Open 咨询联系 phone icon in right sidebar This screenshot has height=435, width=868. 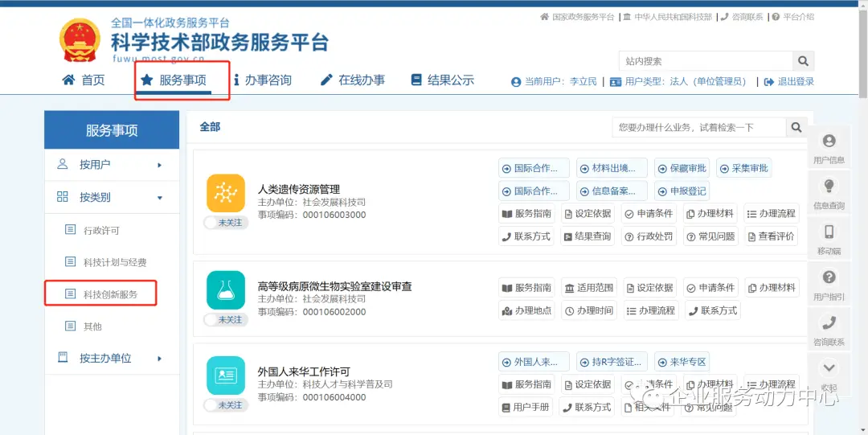(829, 330)
